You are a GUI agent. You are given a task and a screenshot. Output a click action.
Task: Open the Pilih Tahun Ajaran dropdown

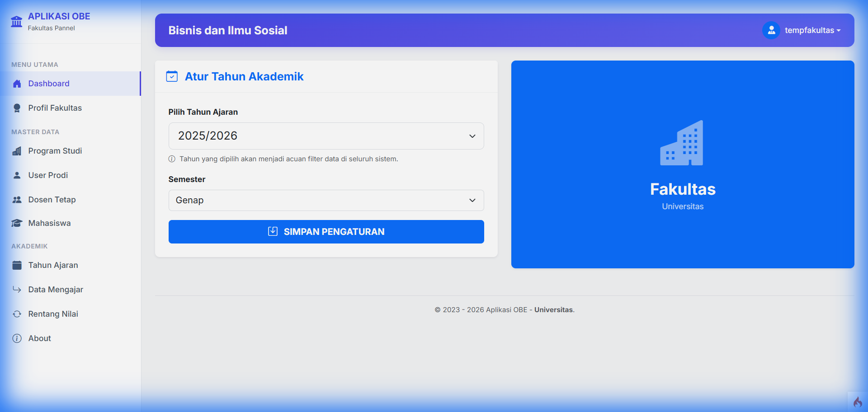click(326, 136)
